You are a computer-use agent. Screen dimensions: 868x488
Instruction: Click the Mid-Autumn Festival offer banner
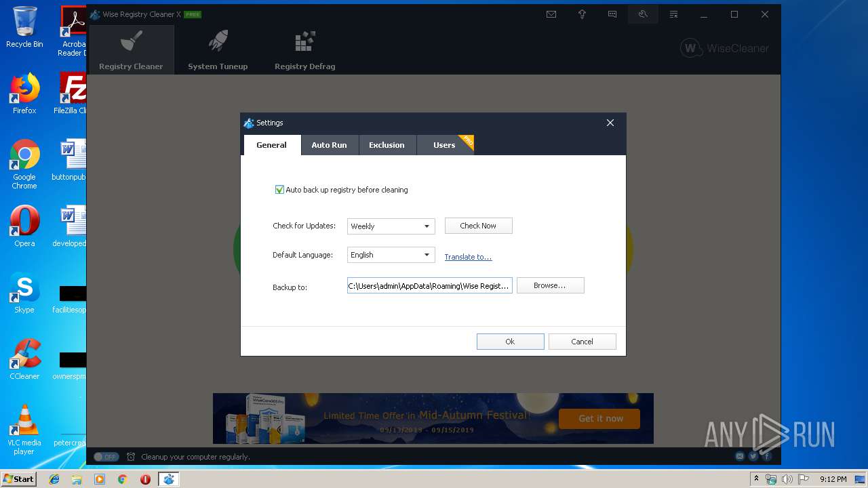pos(433,418)
